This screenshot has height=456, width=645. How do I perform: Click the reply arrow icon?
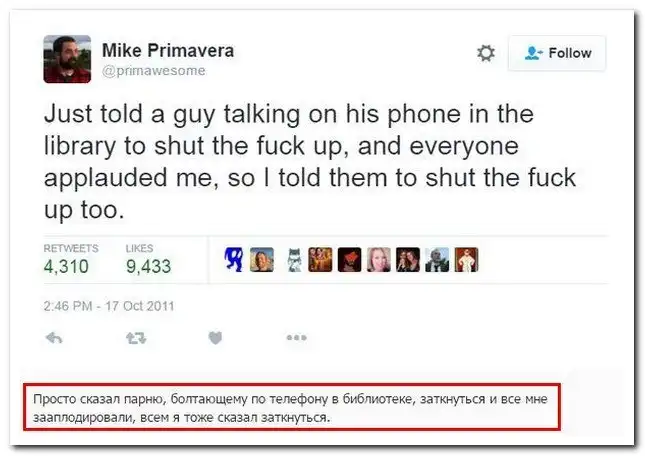click(x=56, y=338)
